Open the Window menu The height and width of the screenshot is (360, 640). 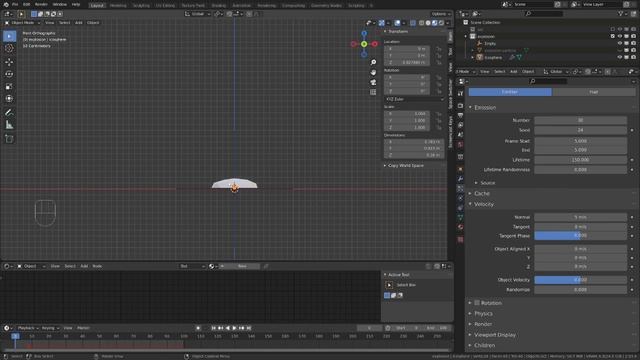(60, 4)
